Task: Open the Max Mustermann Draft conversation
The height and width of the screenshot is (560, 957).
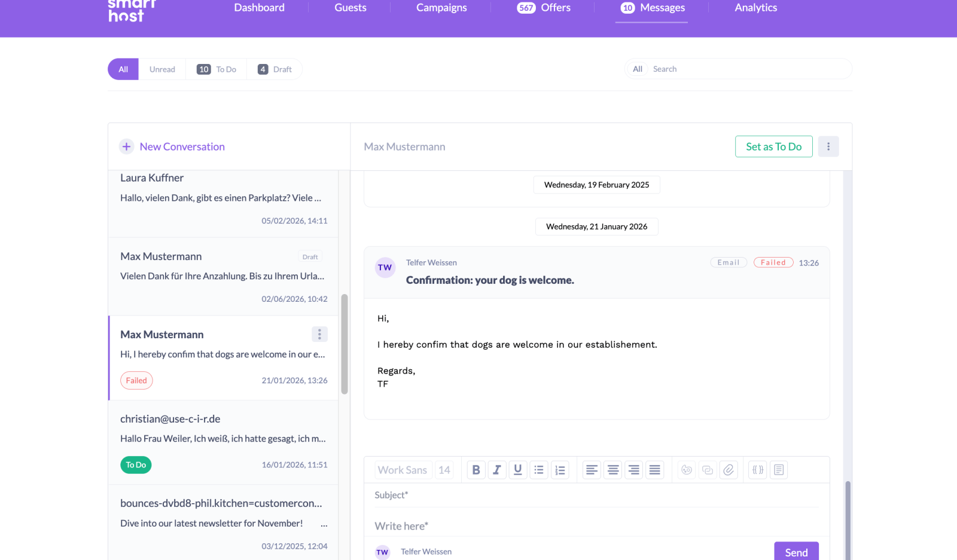Action: point(224,277)
